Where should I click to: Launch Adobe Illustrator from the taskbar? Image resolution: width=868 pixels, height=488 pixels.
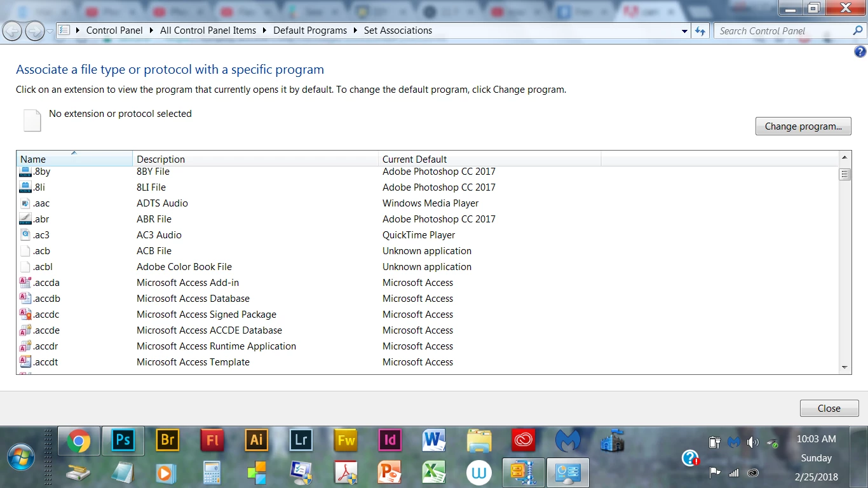(x=257, y=440)
